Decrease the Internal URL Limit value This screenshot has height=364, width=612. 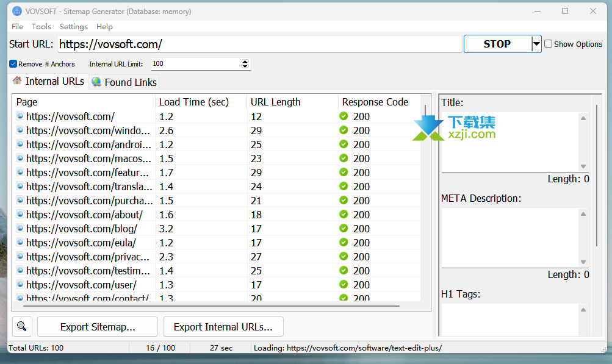click(245, 66)
